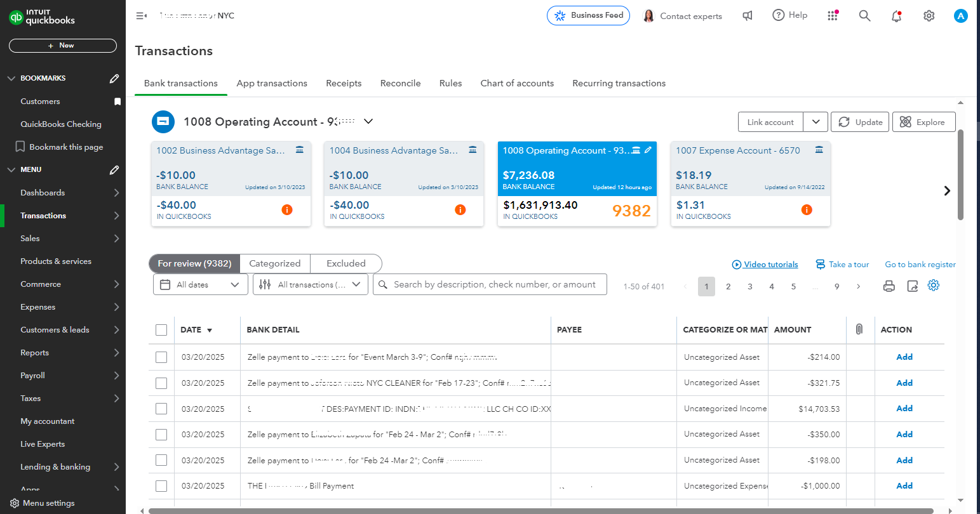Open Recurring transactions tab
The width and height of the screenshot is (980, 514).
pos(619,83)
